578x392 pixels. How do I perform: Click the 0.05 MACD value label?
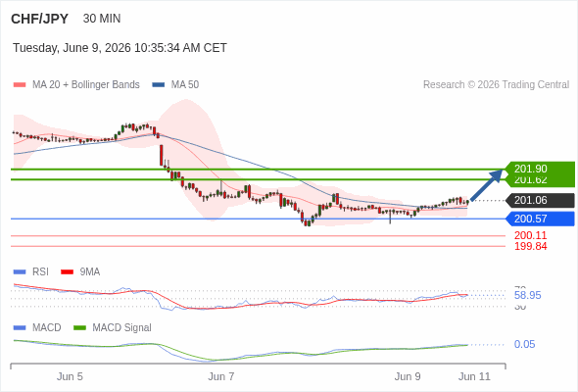coord(524,344)
